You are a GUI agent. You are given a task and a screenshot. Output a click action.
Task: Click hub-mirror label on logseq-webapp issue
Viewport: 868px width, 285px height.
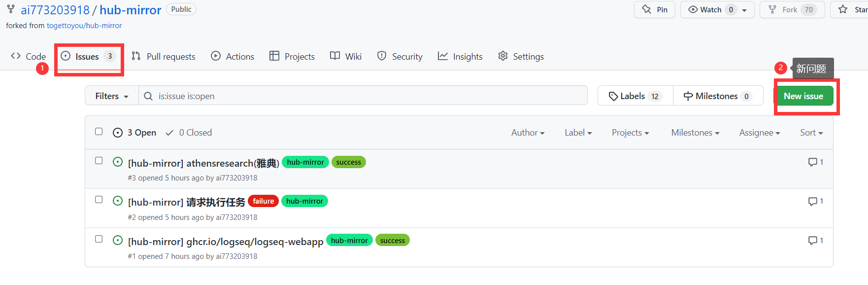pos(349,241)
